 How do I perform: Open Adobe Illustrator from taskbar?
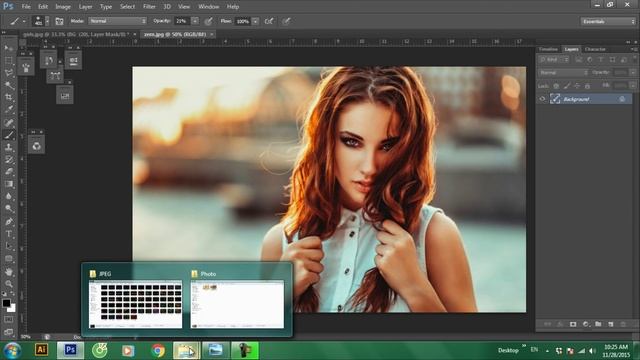42,350
